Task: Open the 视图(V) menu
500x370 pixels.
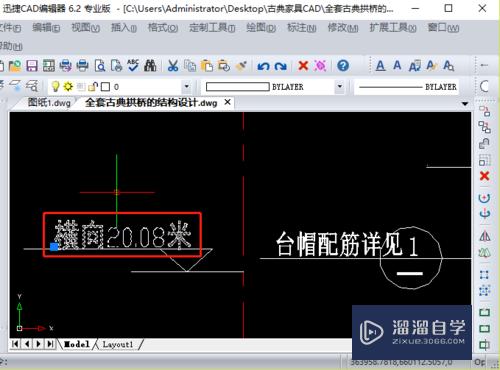Action: coord(85,28)
